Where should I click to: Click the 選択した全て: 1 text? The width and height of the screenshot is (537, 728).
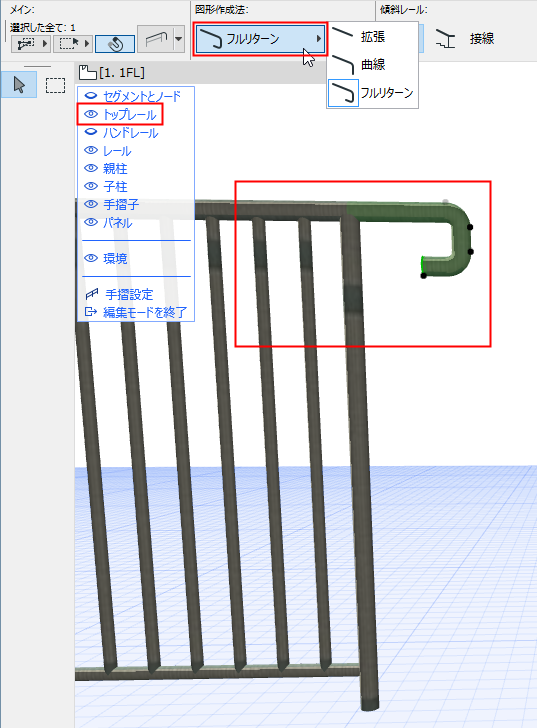point(43,28)
